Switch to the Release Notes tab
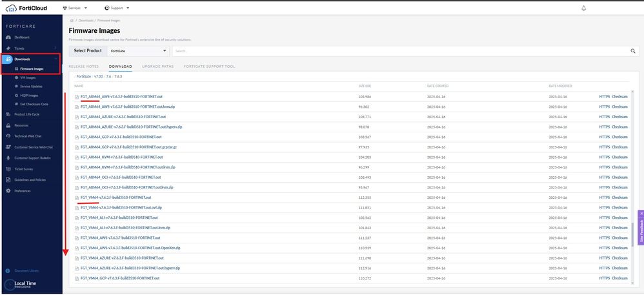 84,66
